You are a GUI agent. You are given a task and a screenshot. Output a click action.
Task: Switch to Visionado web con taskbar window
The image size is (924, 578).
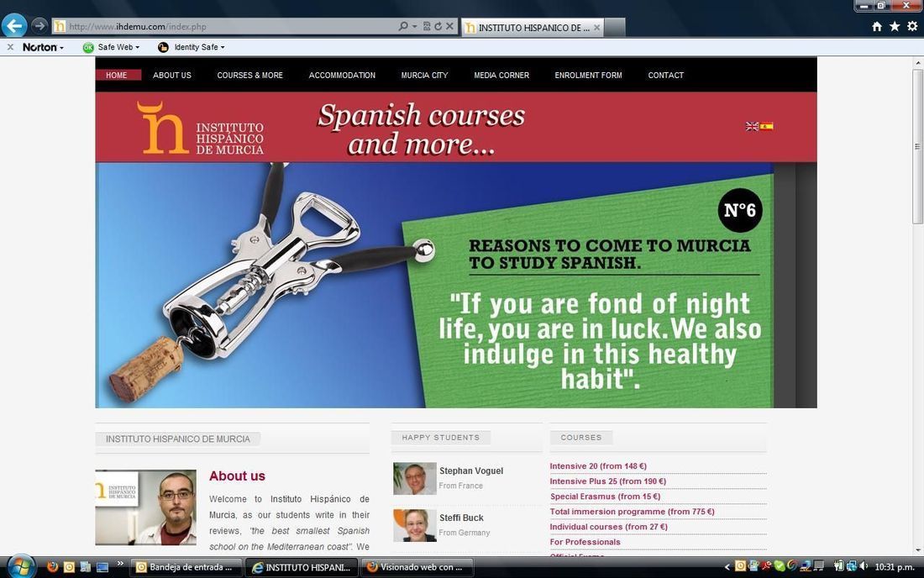click(x=417, y=567)
